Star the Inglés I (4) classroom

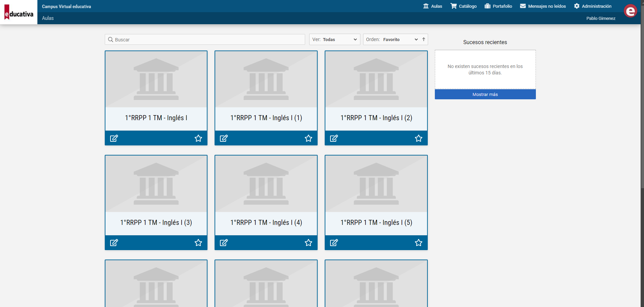click(x=309, y=243)
